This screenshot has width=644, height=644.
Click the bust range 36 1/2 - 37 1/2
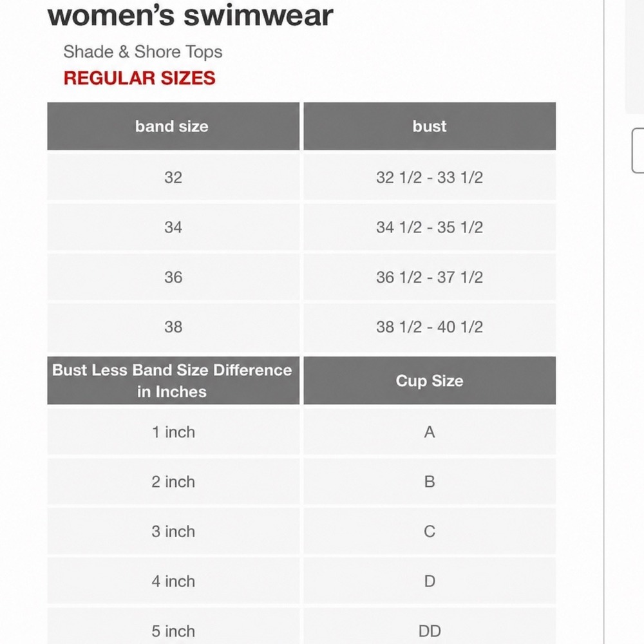pos(429,277)
